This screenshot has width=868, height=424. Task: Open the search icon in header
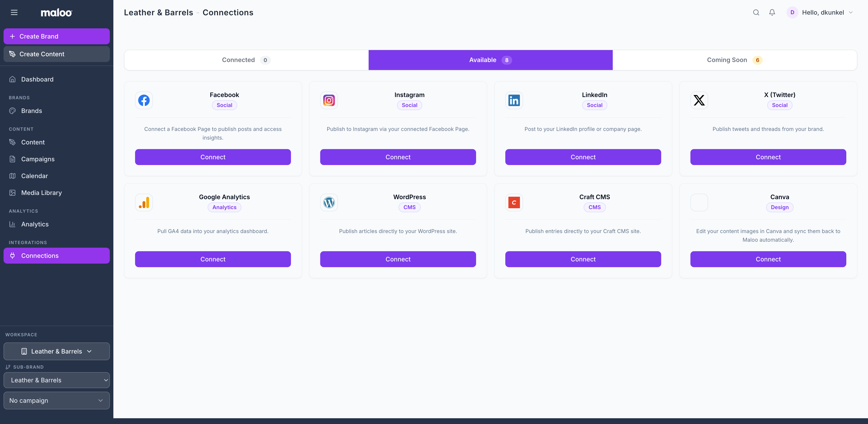(x=756, y=12)
